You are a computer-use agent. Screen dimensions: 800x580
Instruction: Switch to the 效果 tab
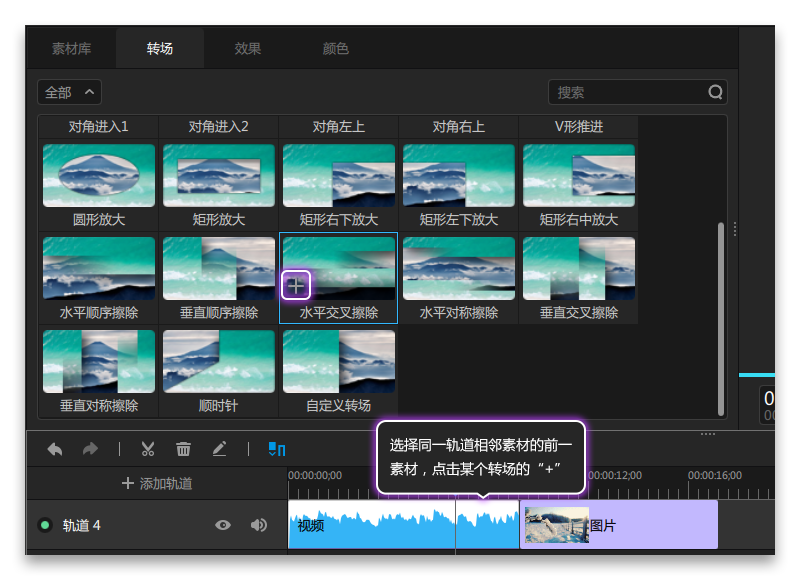pyautogui.click(x=247, y=47)
